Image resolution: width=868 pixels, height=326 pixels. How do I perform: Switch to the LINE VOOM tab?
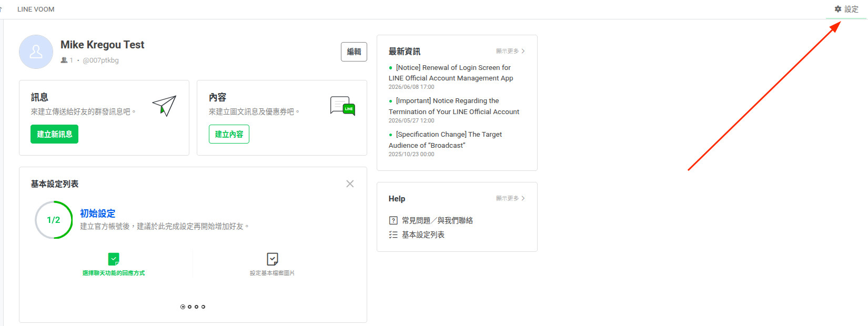(36, 9)
